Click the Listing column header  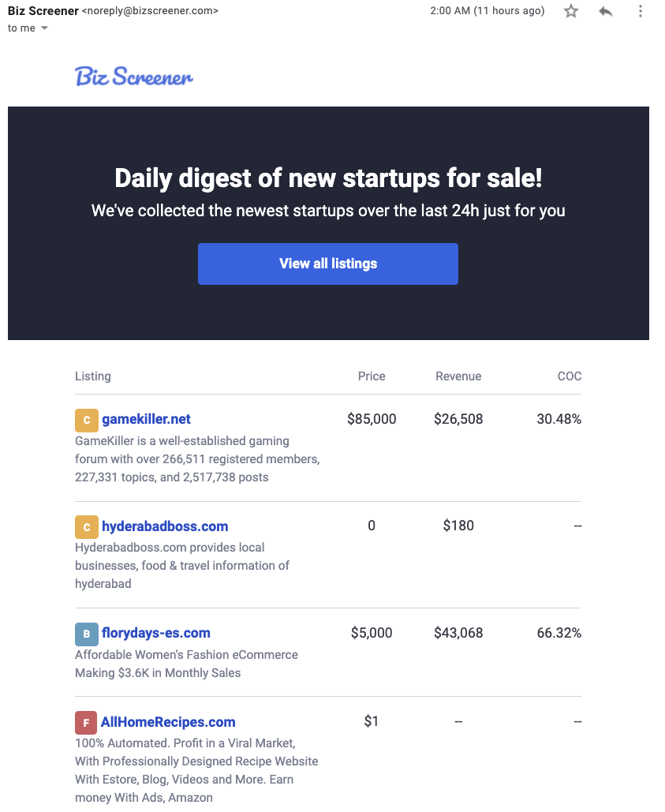pyautogui.click(x=93, y=376)
